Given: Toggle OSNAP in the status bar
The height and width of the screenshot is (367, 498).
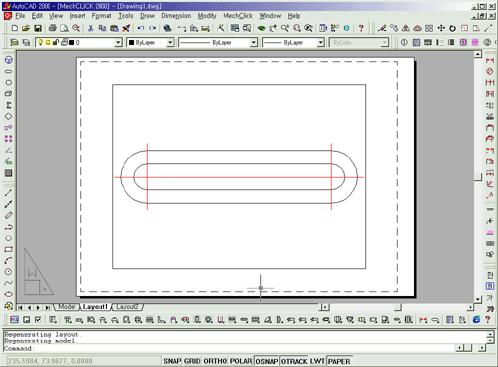Looking at the screenshot, I should [267, 361].
